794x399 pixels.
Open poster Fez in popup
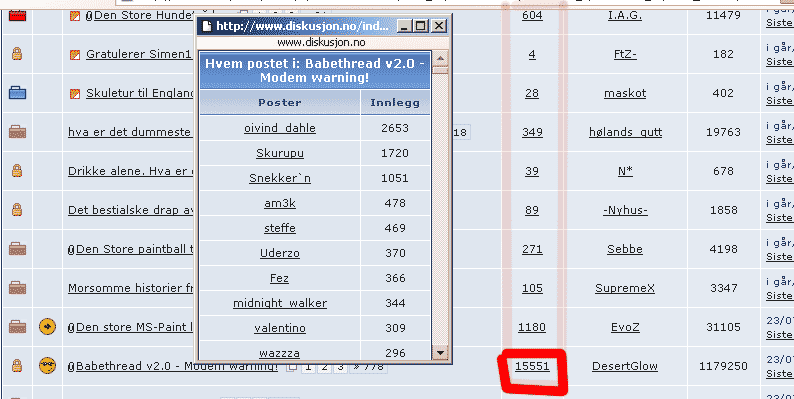coord(280,278)
